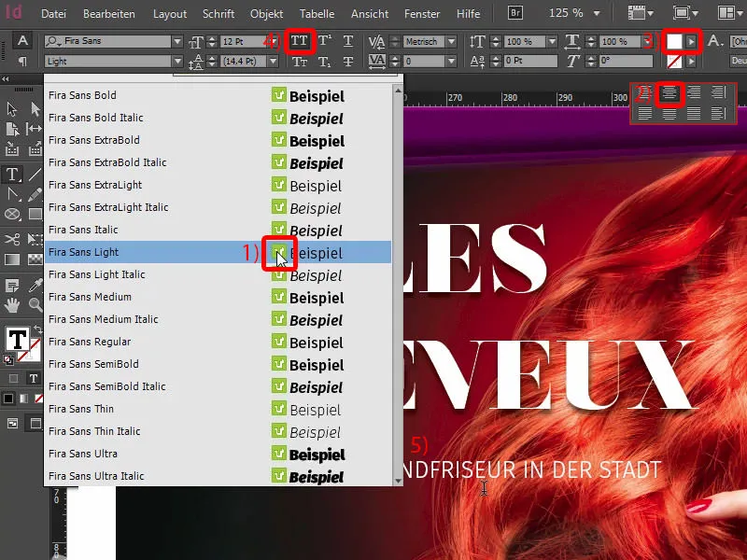
Task: Select the Selection tool (black arrow)
Action: tap(12, 109)
